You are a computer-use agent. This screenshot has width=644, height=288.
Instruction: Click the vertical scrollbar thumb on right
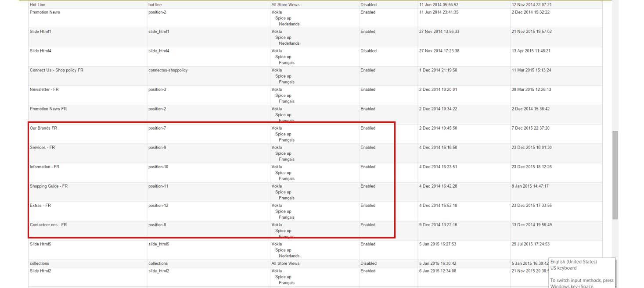coord(615,174)
